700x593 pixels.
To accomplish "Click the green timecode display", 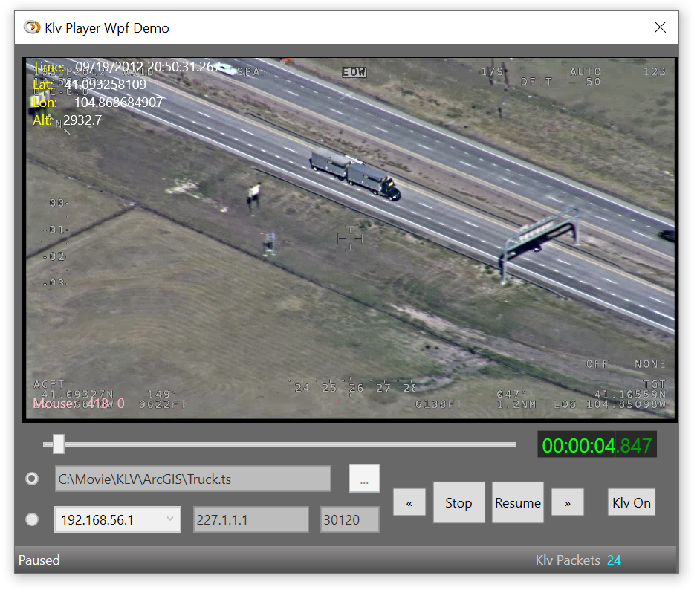I will click(x=596, y=446).
